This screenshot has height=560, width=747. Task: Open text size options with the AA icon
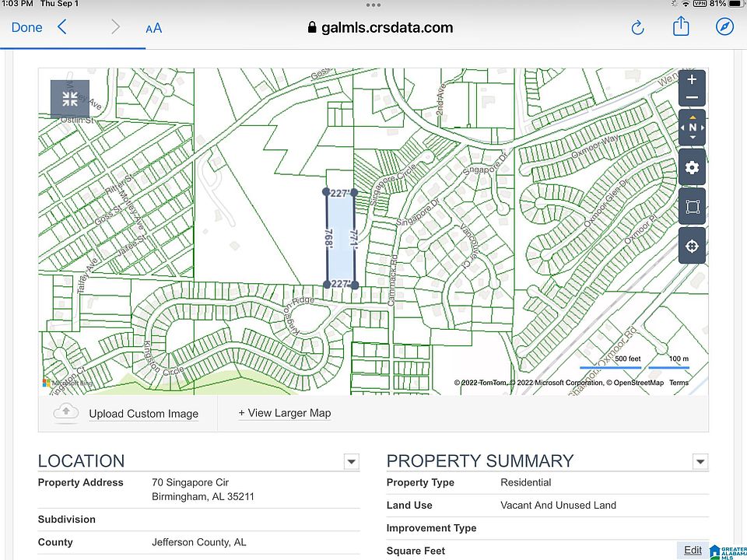(x=153, y=27)
